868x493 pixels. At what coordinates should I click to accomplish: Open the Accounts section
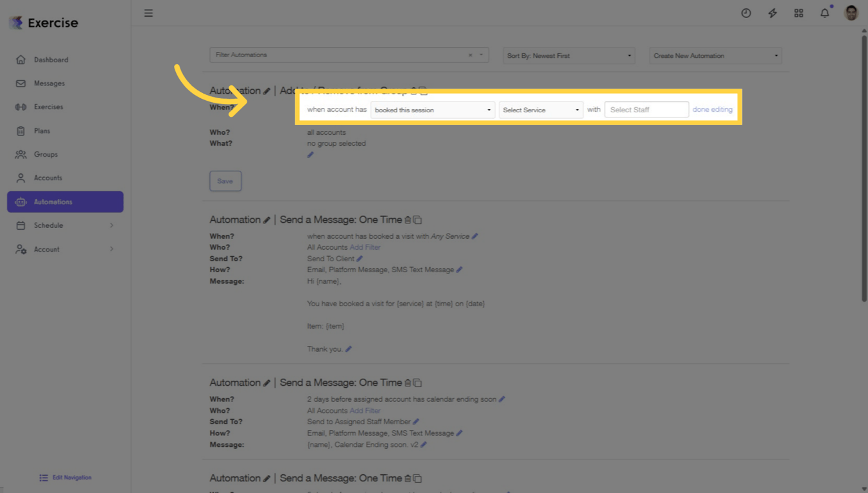[x=48, y=178]
